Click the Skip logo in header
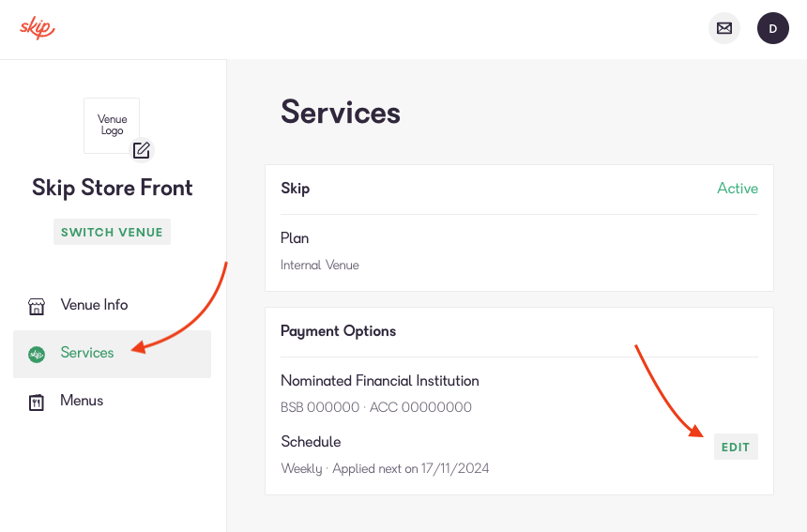Image resolution: width=807 pixels, height=532 pixels. click(x=37, y=28)
